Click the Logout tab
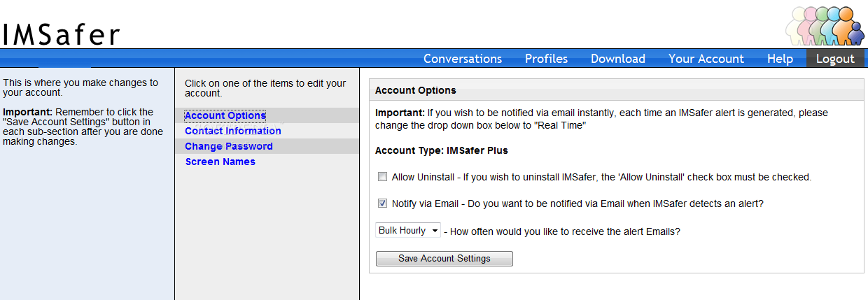Viewport: 868px width, 300px height. pos(835,59)
